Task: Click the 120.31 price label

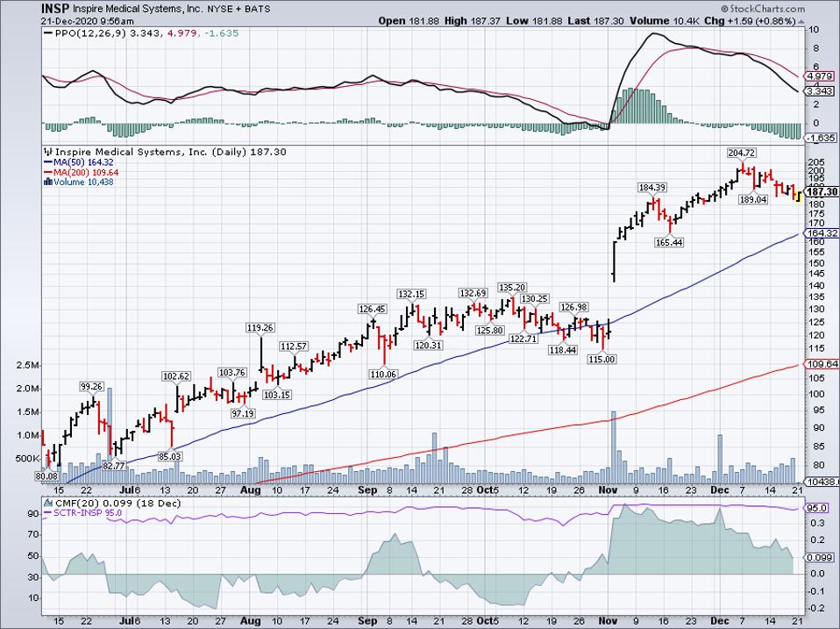Action: pyautogui.click(x=428, y=345)
